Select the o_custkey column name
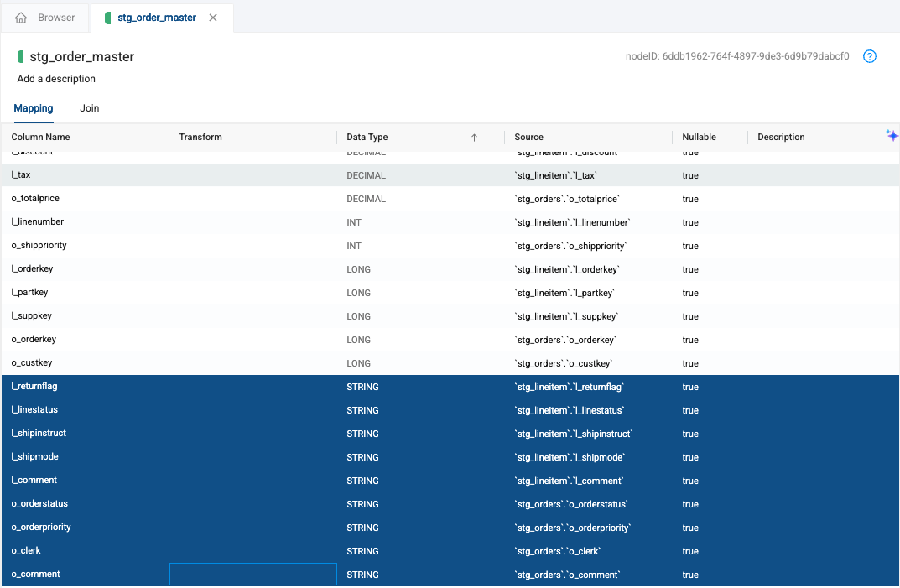The image size is (900, 588). 32,363
